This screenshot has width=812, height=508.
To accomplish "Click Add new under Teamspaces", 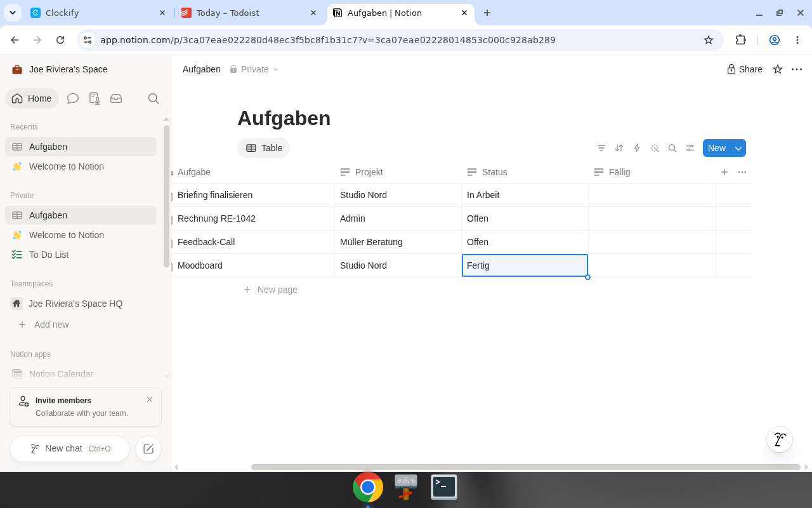I will (x=81, y=324).
